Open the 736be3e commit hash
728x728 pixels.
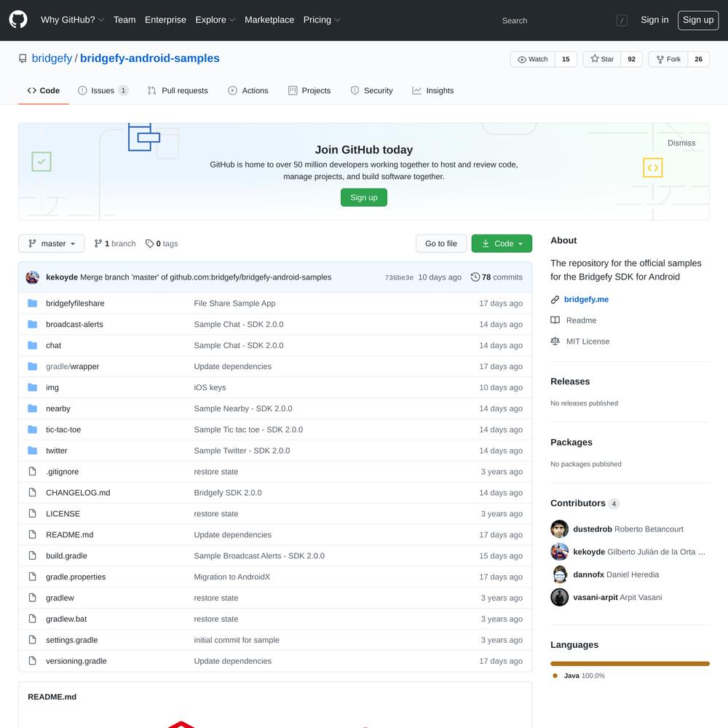pos(399,277)
